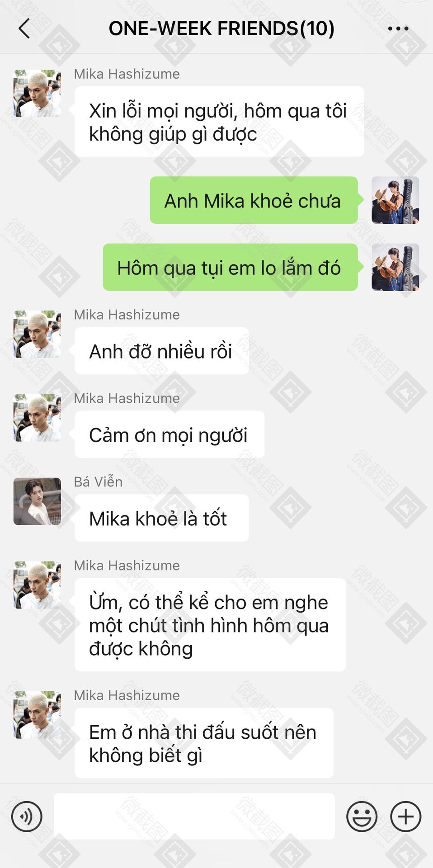The image size is (433, 868).
Task: Tap the voice message icon
Action: point(27,816)
